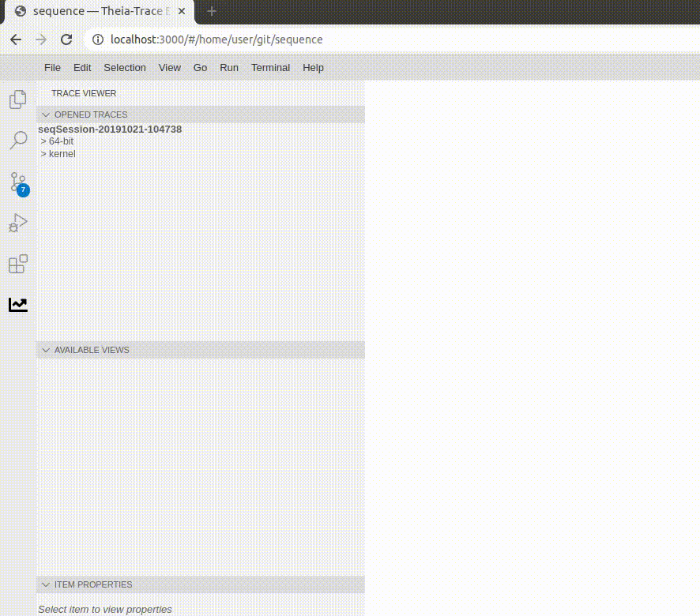Open the Trace Viewer sidebar icon
The image size is (700, 616).
pos(17,304)
